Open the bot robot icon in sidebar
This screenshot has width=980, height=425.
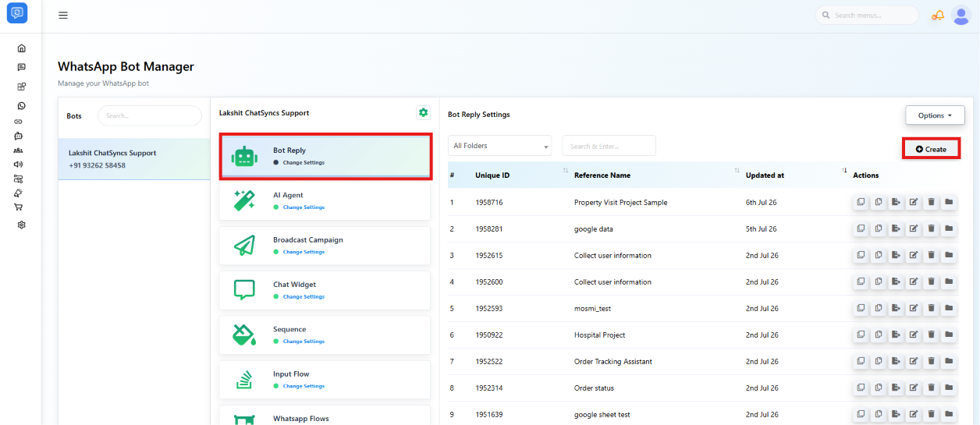[x=19, y=136]
